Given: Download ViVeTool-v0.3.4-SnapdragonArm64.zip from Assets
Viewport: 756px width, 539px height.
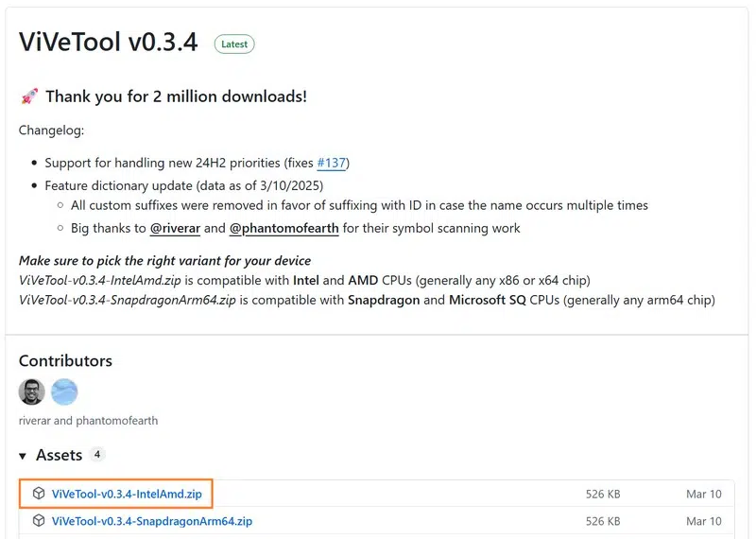Looking at the screenshot, I should pyautogui.click(x=152, y=521).
